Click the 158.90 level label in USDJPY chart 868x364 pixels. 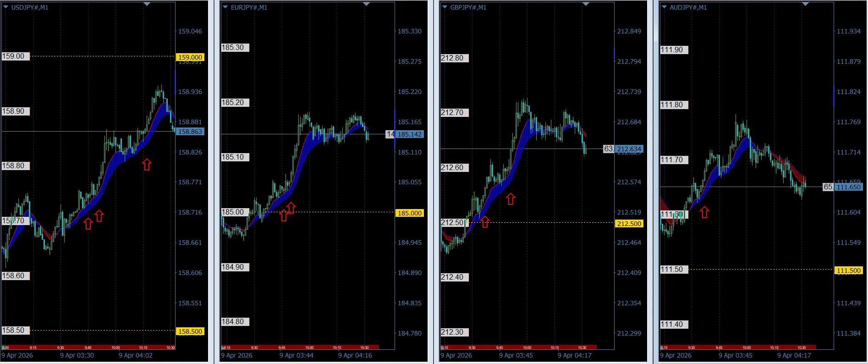16,111
